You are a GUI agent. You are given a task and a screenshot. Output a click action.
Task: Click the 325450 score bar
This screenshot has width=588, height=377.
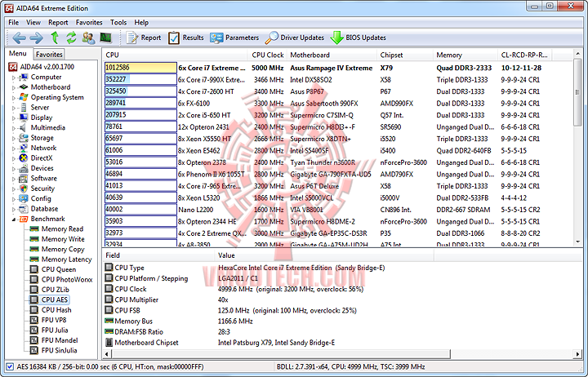(x=140, y=91)
